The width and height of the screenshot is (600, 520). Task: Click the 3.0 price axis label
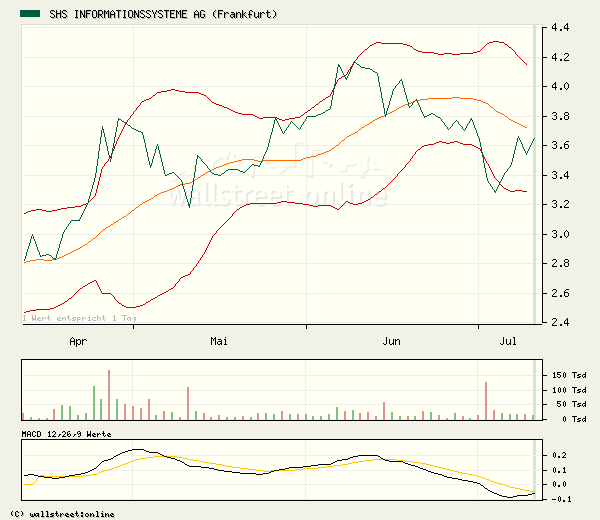[560, 234]
